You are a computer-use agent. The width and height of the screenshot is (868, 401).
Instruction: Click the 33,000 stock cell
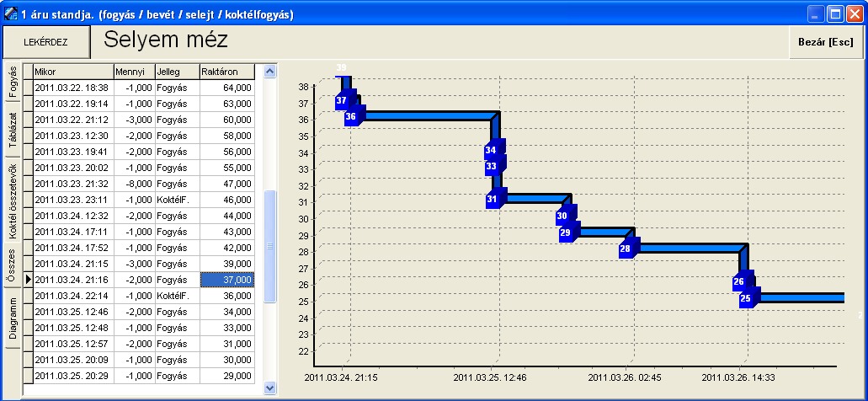(x=227, y=328)
